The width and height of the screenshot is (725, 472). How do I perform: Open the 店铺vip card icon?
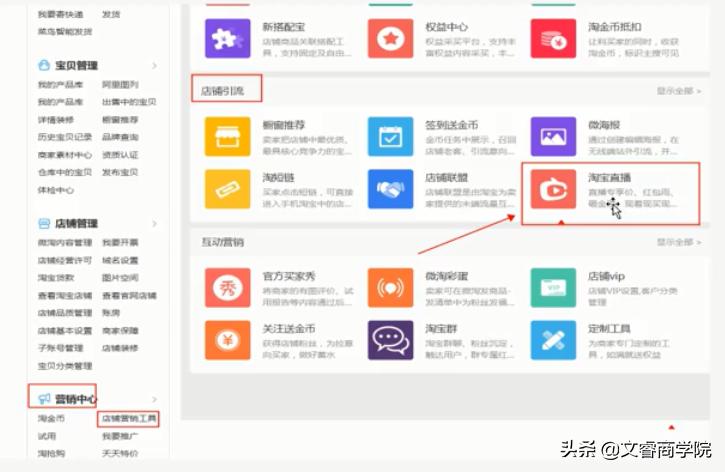553,288
